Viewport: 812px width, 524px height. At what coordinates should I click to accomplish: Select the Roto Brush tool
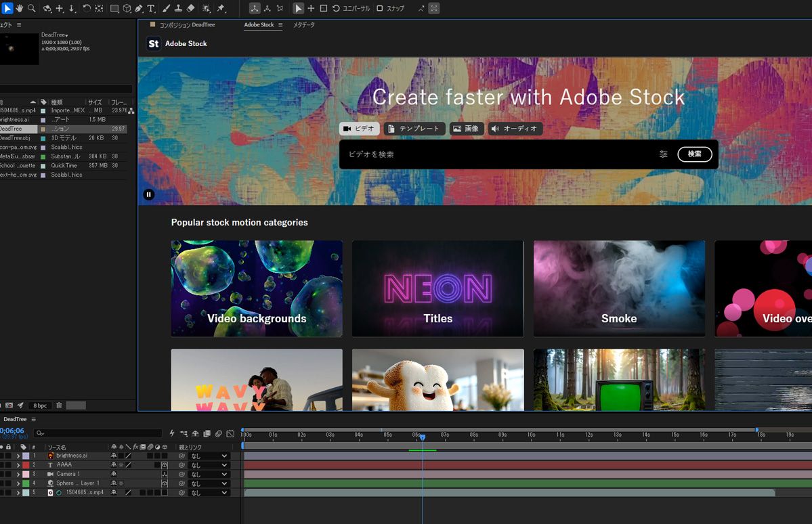point(206,8)
